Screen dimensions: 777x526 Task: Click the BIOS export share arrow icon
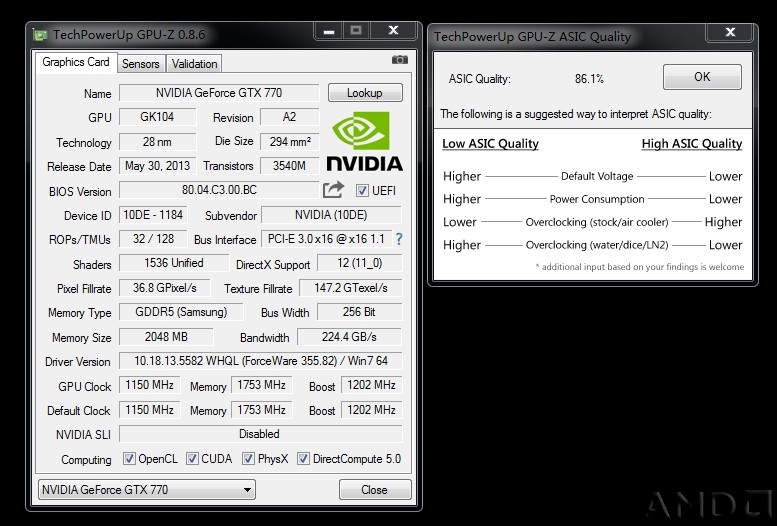[333, 190]
